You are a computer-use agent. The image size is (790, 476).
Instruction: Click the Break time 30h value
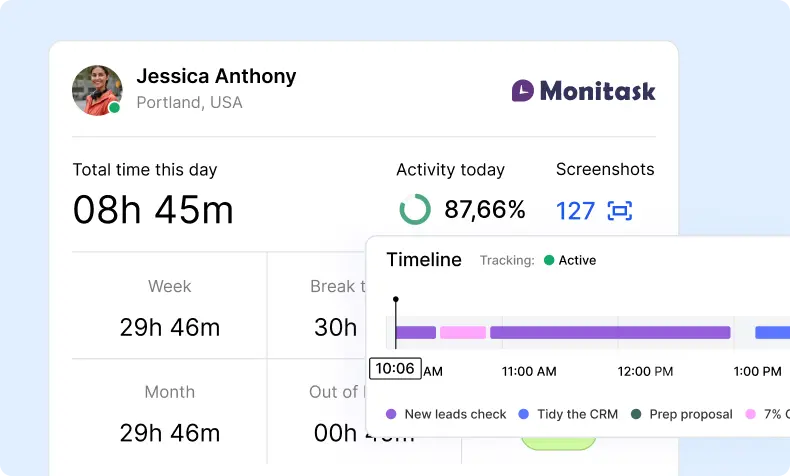point(336,327)
